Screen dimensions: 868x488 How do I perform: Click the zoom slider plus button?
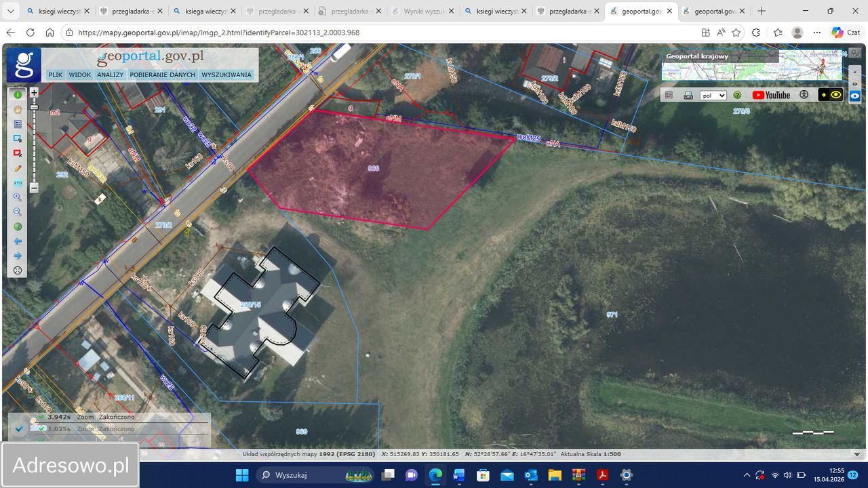tap(34, 92)
